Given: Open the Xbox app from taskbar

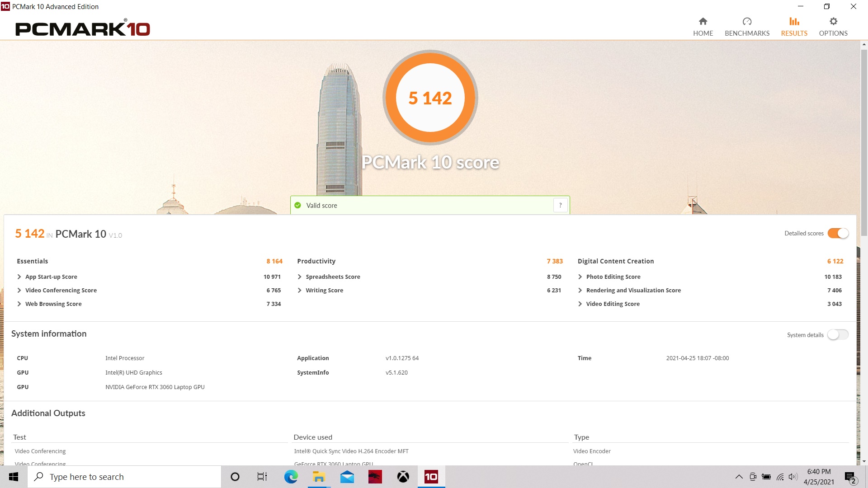Looking at the screenshot, I should [403, 477].
